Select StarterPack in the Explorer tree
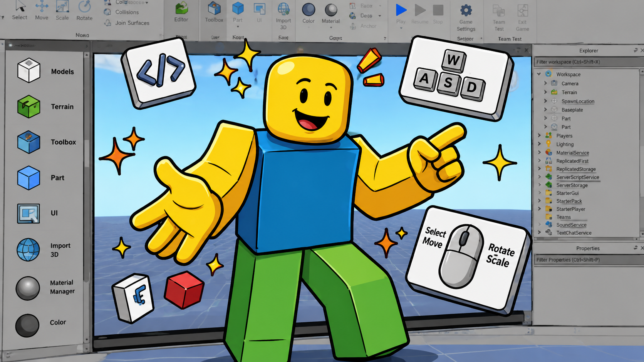Viewport: 644px width, 362px height. [569, 201]
